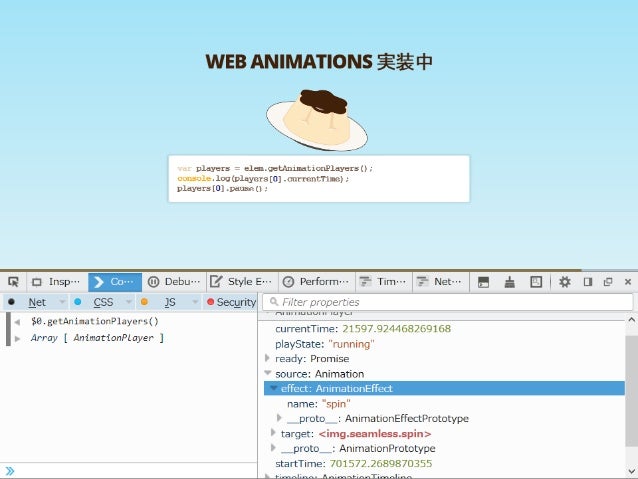
Task: Toggle the Security filter button
Action: pos(231,302)
